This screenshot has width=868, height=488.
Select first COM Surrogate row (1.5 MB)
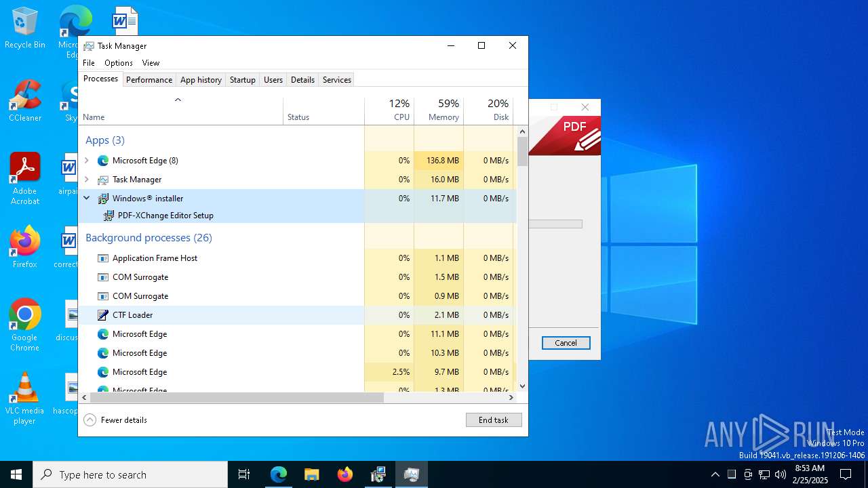pos(297,277)
